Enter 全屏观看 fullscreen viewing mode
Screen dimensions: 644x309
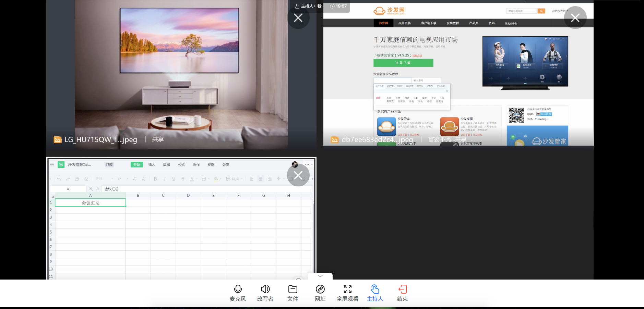tap(347, 293)
